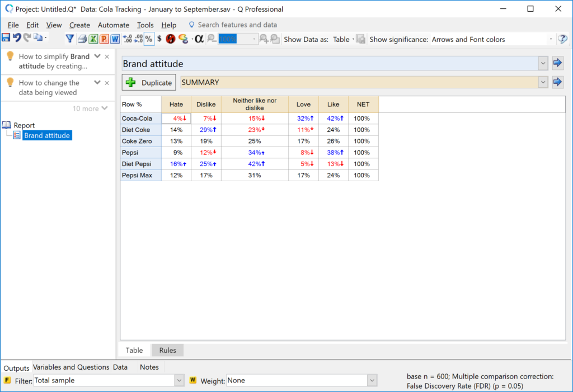Zoom in with the magnifier plus icon
This screenshot has width=573, height=392.
[x=264, y=39]
